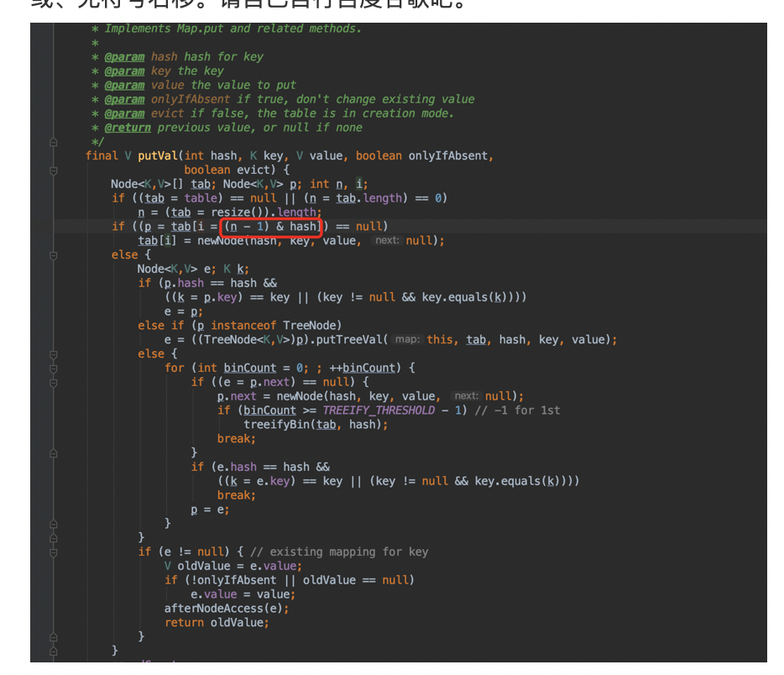The width and height of the screenshot is (784, 675).
Task: Click 'Node<K,V>[] tab;' declaration
Action: coord(164,184)
